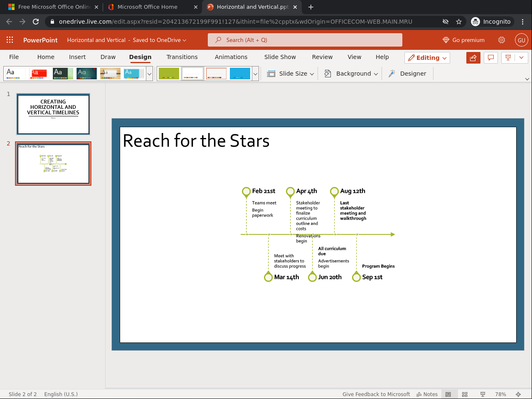Open the File menu
The image size is (532, 399).
point(14,57)
